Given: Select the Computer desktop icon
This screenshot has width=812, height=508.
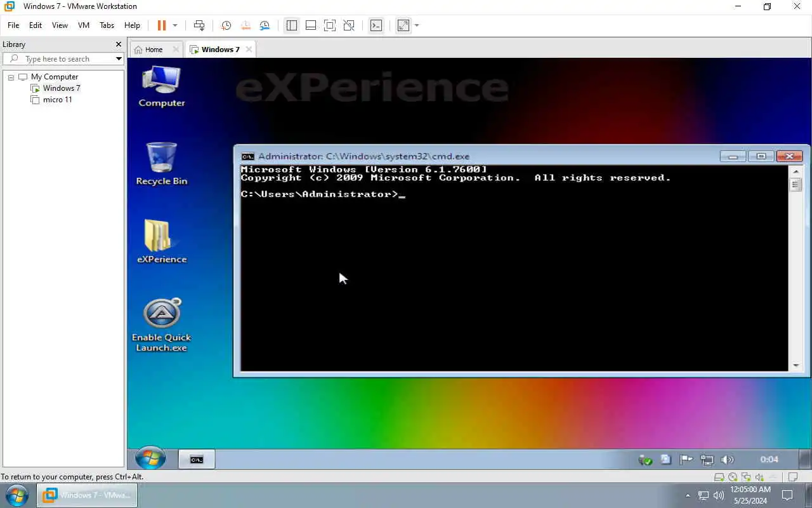Looking at the screenshot, I should (x=162, y=87).
